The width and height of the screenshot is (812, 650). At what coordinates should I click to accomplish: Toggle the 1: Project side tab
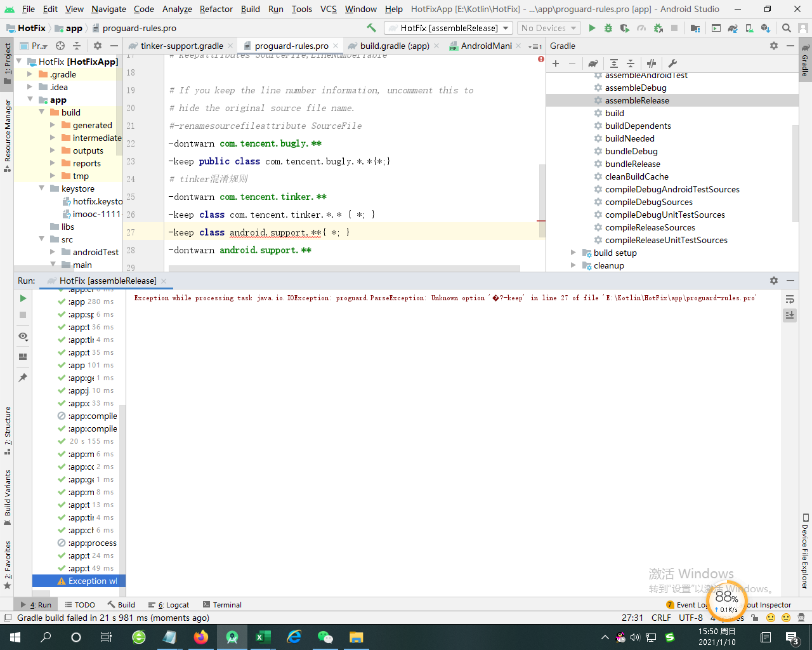click(8, 63)
